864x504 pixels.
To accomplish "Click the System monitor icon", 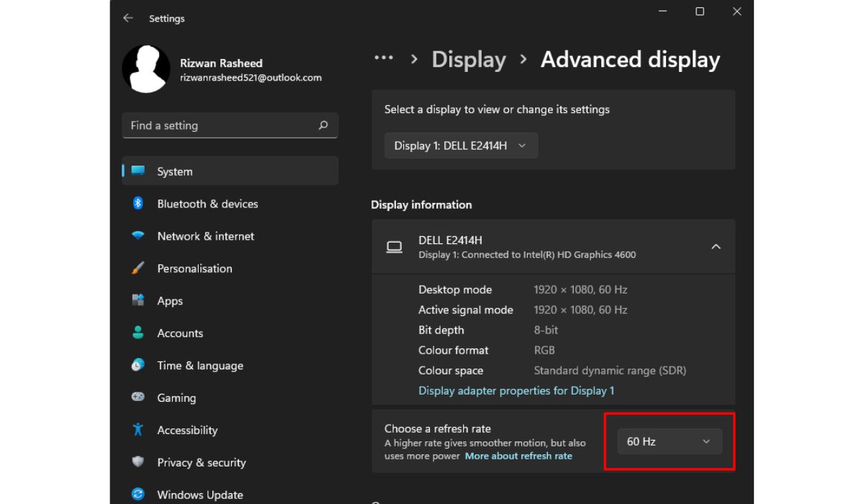I will pos(138,171).
